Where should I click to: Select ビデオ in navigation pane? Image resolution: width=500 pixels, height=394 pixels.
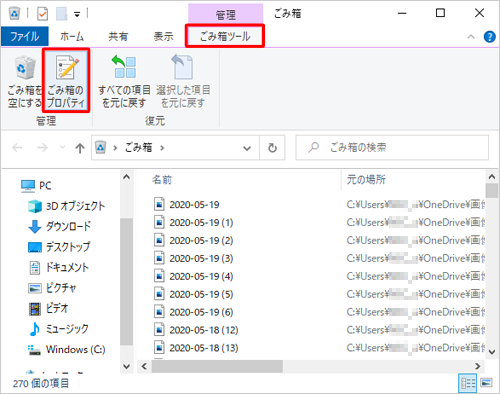(48, 308)
